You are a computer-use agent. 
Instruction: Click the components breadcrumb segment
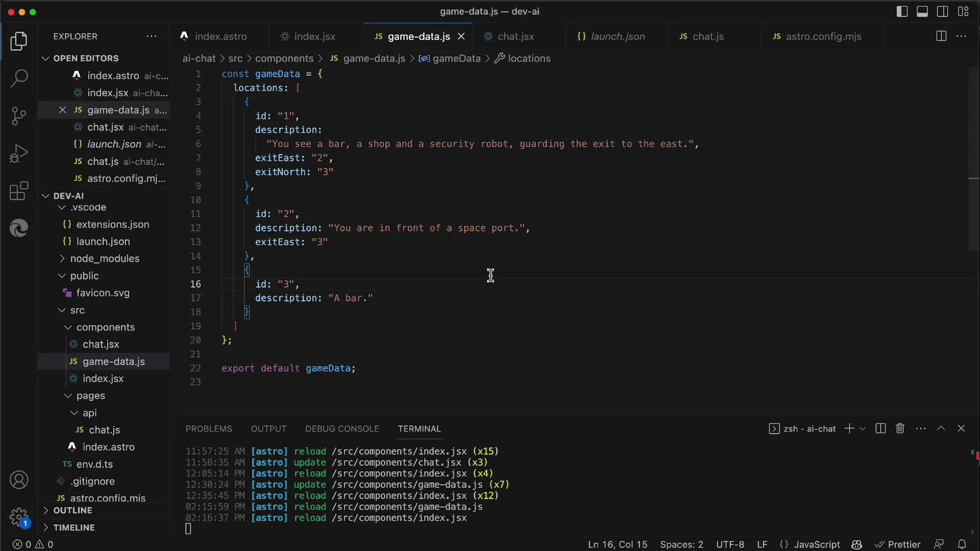(x=284, y=58)
